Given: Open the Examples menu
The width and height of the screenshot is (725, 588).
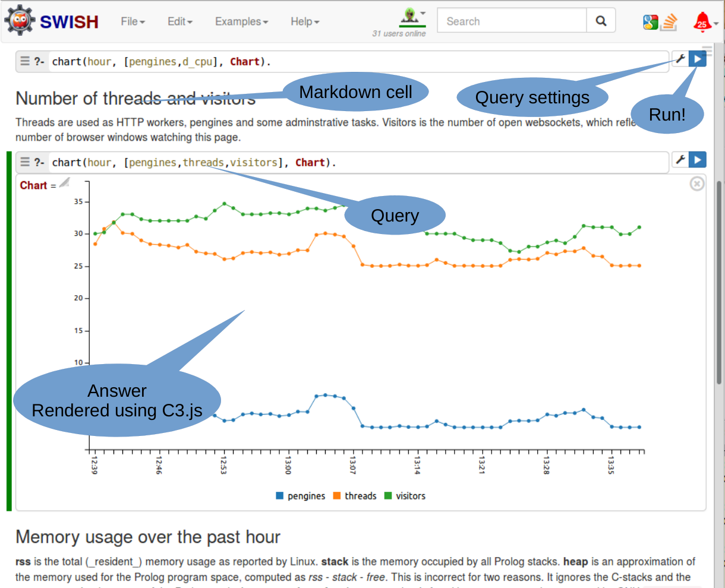Looking at the screenshot, I should (x=241, y=21).
